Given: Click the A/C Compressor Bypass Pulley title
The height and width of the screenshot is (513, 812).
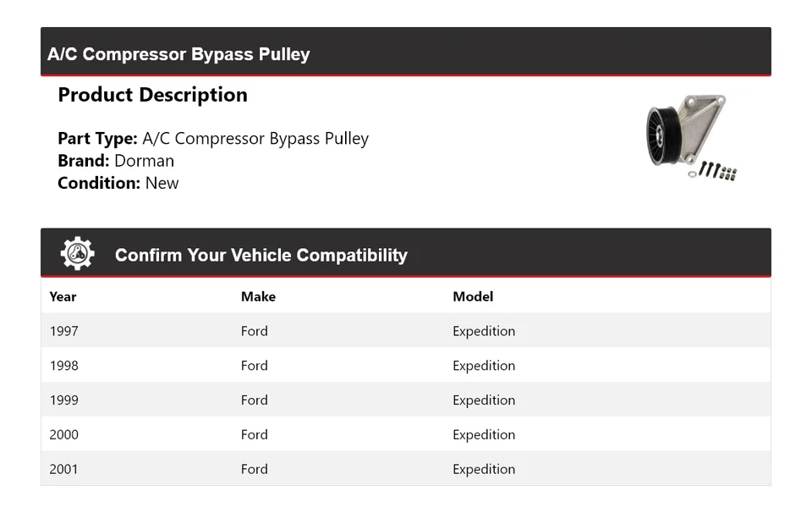Looking at the screenshot, I should [178, 54].
